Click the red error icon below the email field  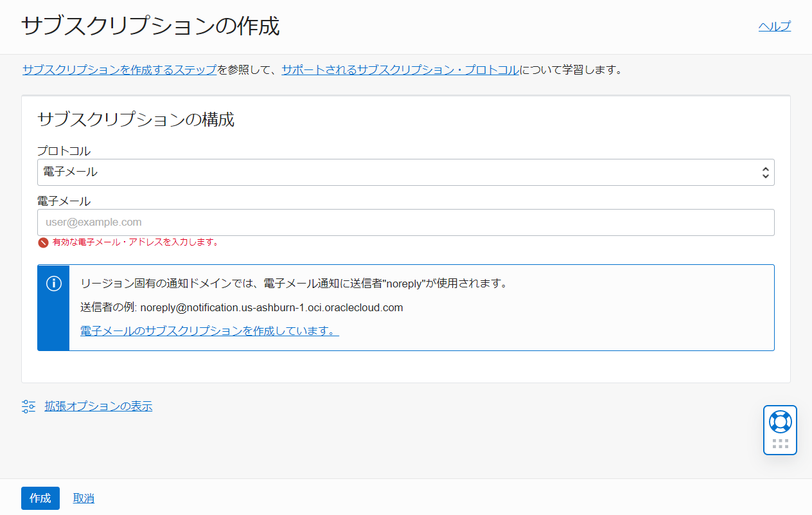(x=42, y=243)
